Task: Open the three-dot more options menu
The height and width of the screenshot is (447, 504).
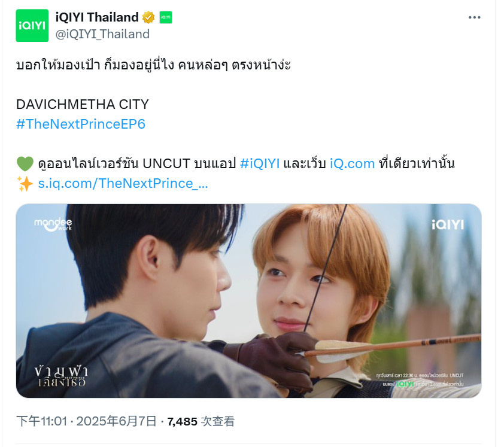Action: (x=474, y=17)
